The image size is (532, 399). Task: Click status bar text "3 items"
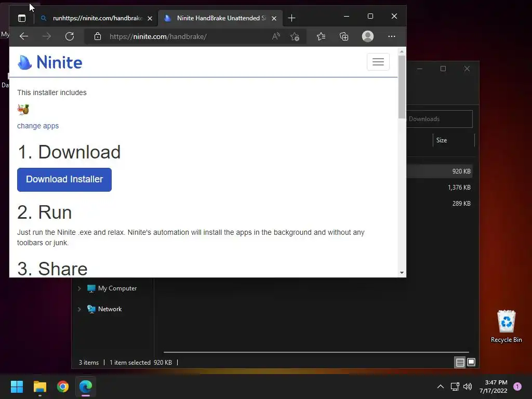89,363
